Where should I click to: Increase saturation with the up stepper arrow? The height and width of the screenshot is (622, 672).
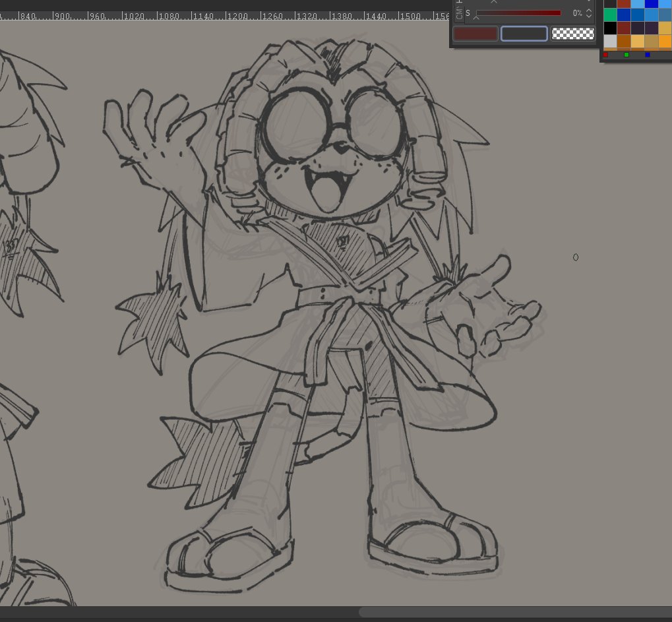(x=589, y=11)
